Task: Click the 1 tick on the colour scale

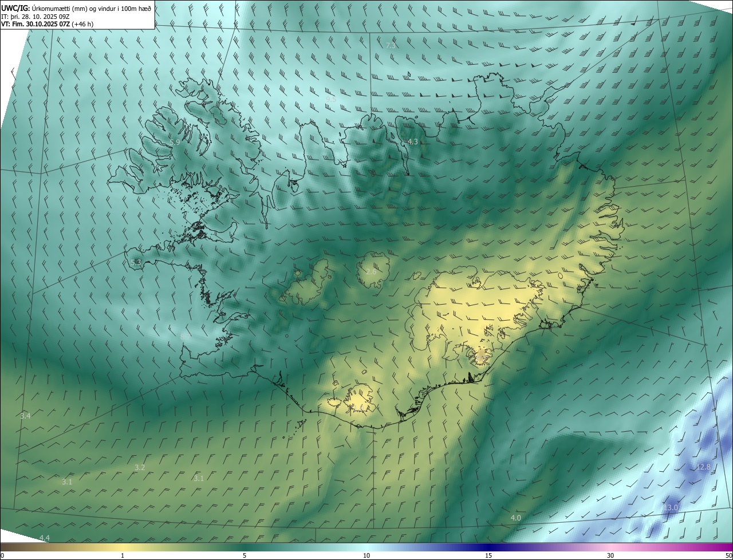Action: click(123, 555)
